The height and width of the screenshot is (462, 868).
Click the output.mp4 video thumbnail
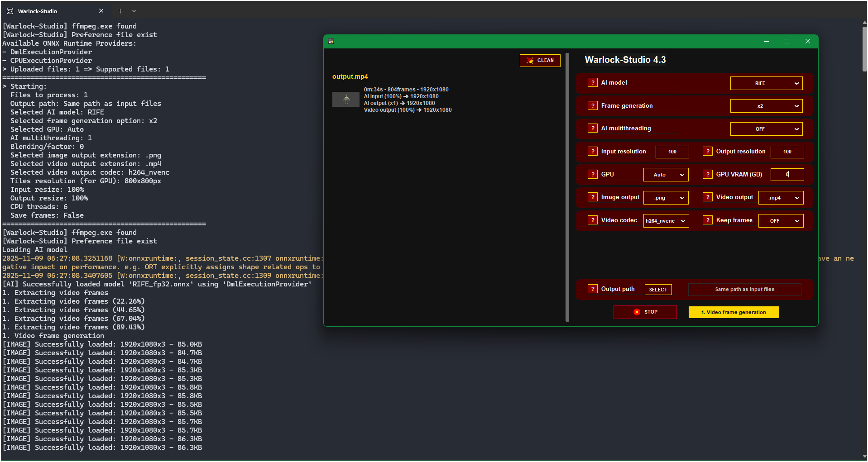click(346, 100)
